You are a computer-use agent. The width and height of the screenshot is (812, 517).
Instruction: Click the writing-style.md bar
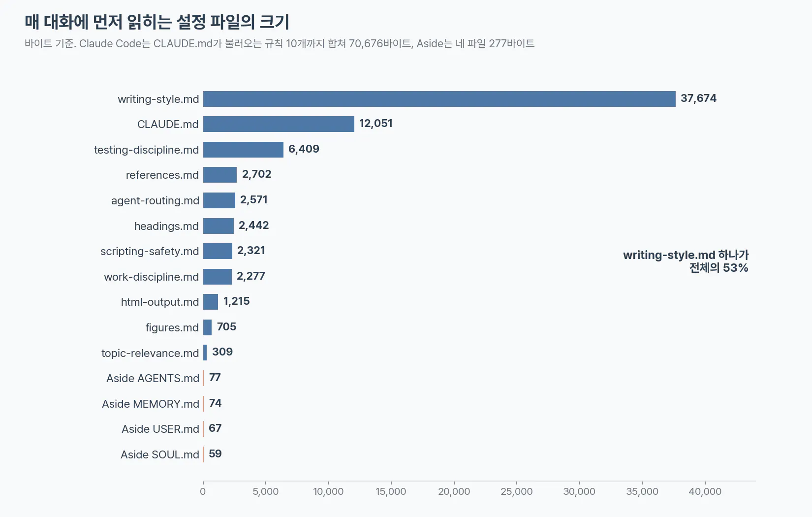point(439,99)
